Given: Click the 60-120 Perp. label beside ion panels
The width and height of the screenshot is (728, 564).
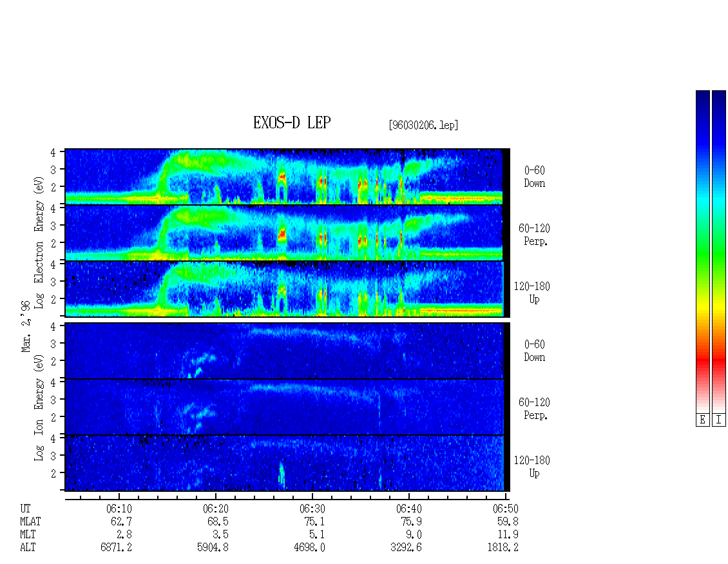Looking at the screenshot, I should click(534, 409).
